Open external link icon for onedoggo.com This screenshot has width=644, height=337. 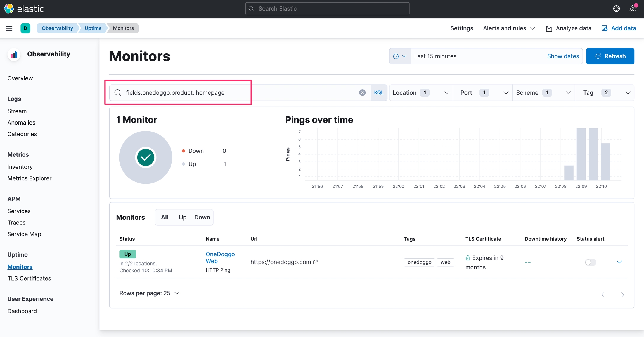pyautogui.click(x=316, y=262)
